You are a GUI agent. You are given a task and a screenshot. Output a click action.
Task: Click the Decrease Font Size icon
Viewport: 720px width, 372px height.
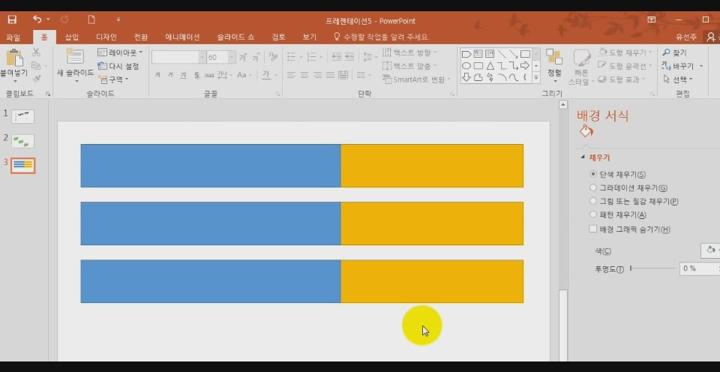point(255,57)
